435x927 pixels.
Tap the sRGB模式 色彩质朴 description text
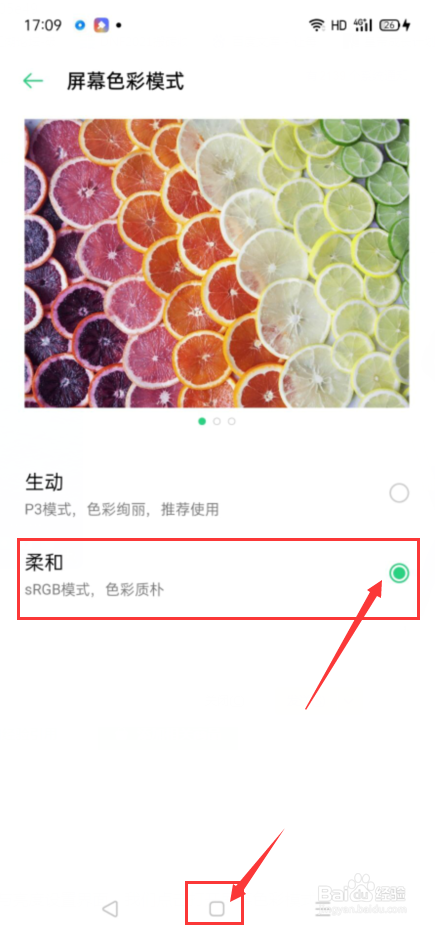pos(95,589)
